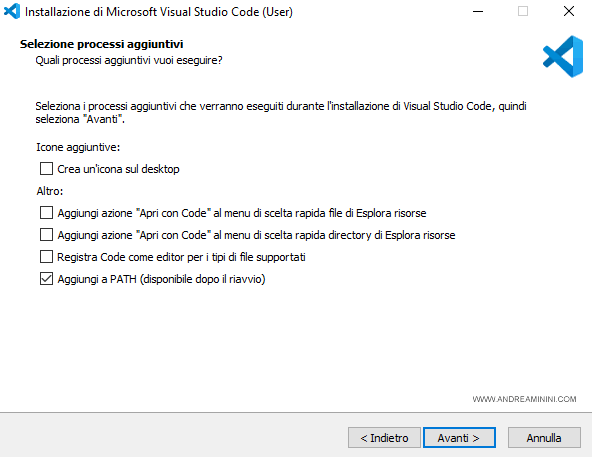Check "Apri con Code" for file menu

[x=46, y=213]
